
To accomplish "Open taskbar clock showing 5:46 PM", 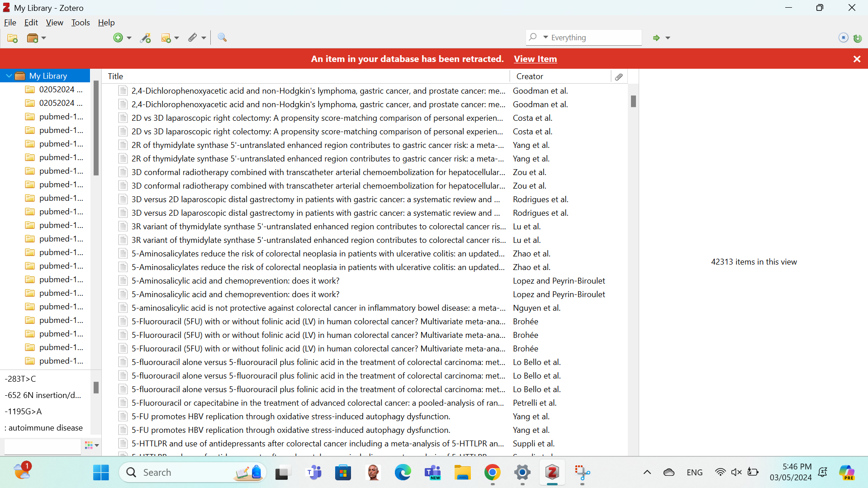I will [x=790, y=473].
